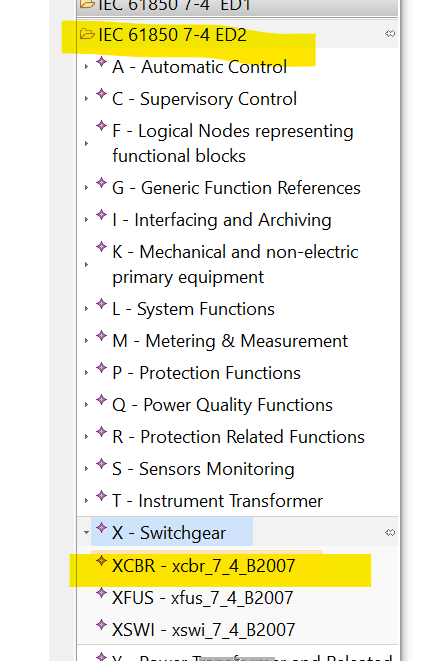Screen dimensions: 436x661
Task: Click the star icon beside XCBR entry
Action: click(x=101, y=561)
